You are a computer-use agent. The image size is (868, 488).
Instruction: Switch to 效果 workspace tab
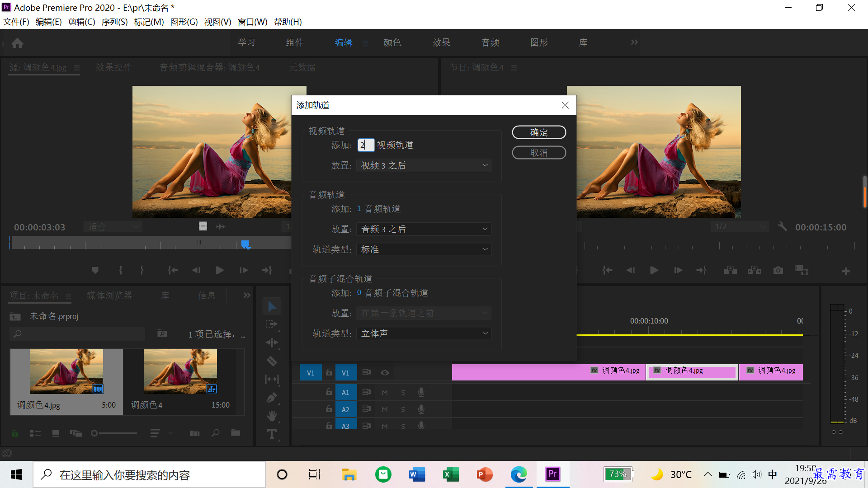point(441,42)
